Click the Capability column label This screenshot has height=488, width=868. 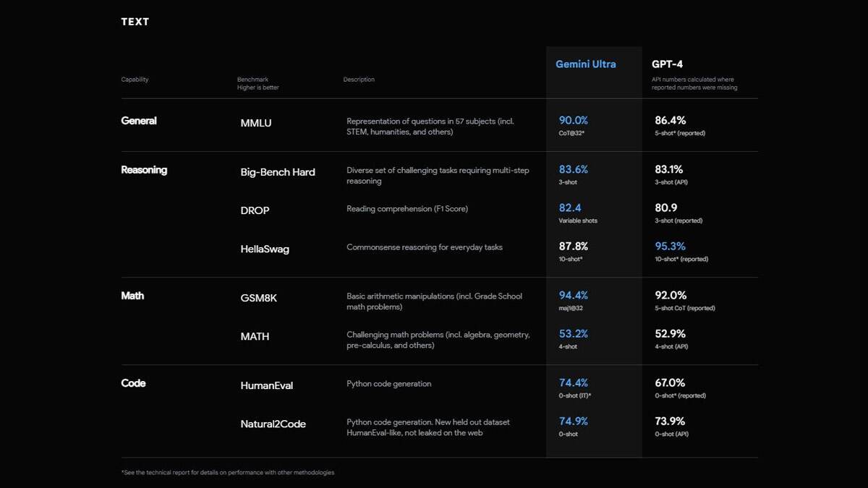click(135, 80)
